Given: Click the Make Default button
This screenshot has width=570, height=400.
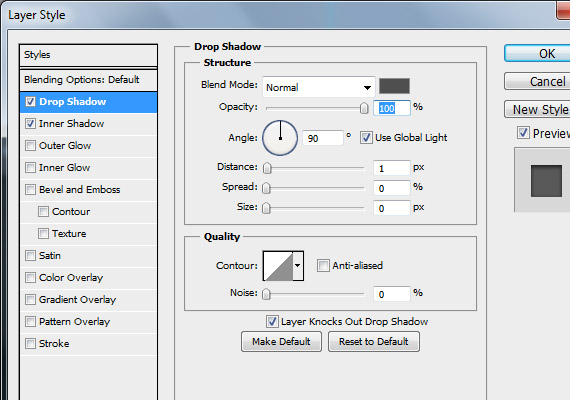Looking at the screenshot, I should [281, 341].
